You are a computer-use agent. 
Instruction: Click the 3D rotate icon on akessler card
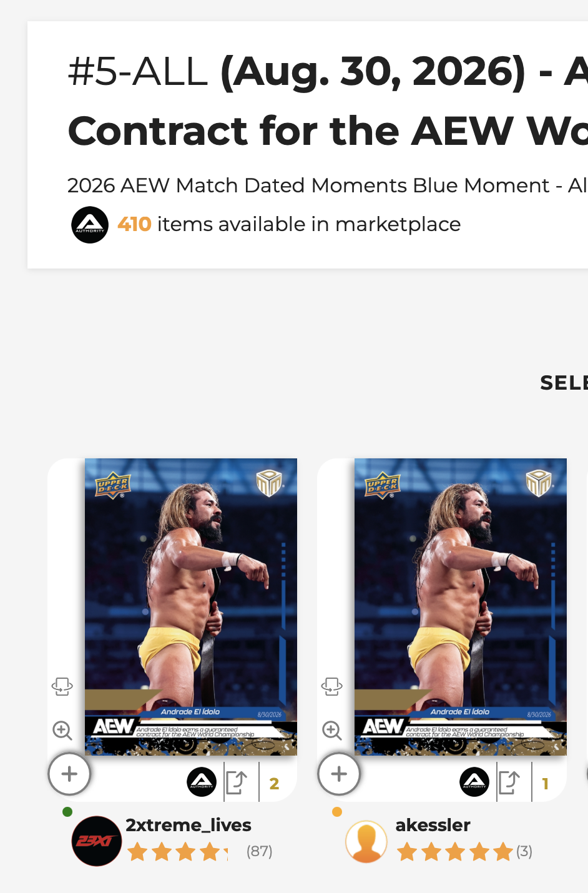(331, 686)
